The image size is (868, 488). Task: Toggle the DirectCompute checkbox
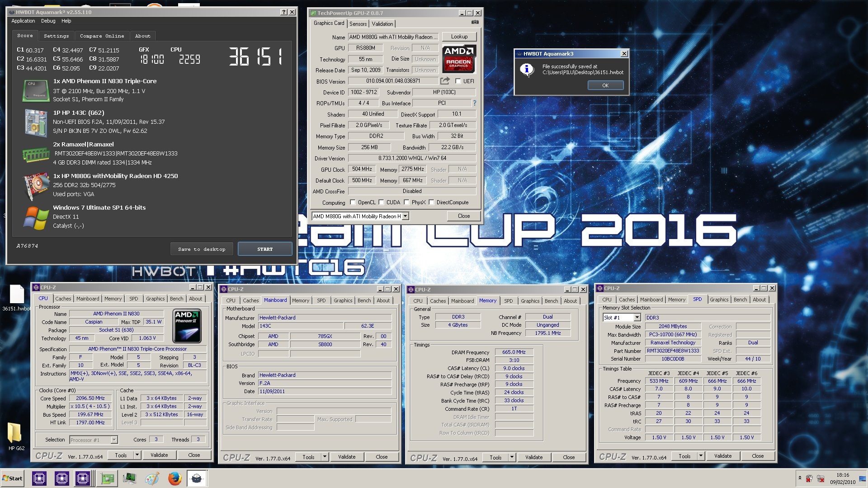(x=431, y=202)
